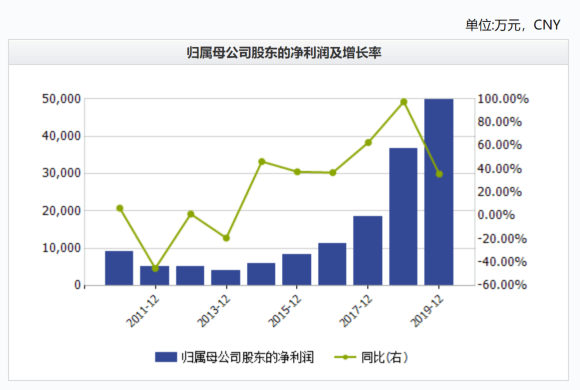
Task: Click the 单位:万元, CNY unit label
Action: point(513,25)
